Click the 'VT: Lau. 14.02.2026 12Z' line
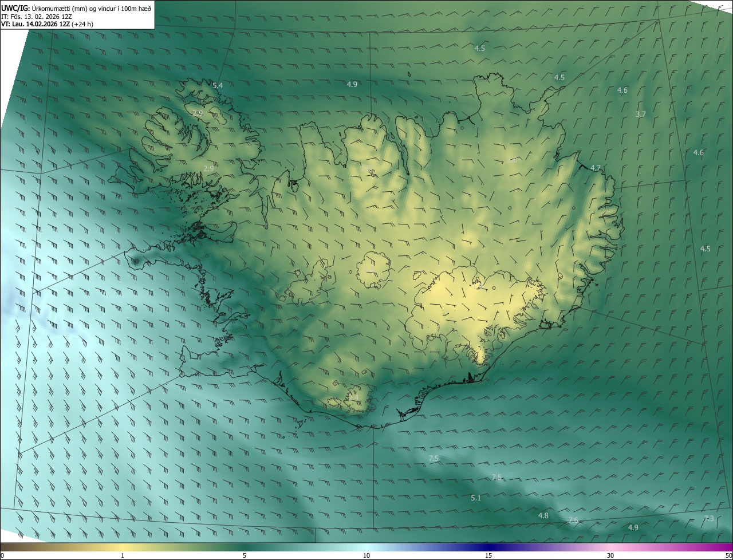This screenshot has width=733, height=560. [x=36, y=24]
